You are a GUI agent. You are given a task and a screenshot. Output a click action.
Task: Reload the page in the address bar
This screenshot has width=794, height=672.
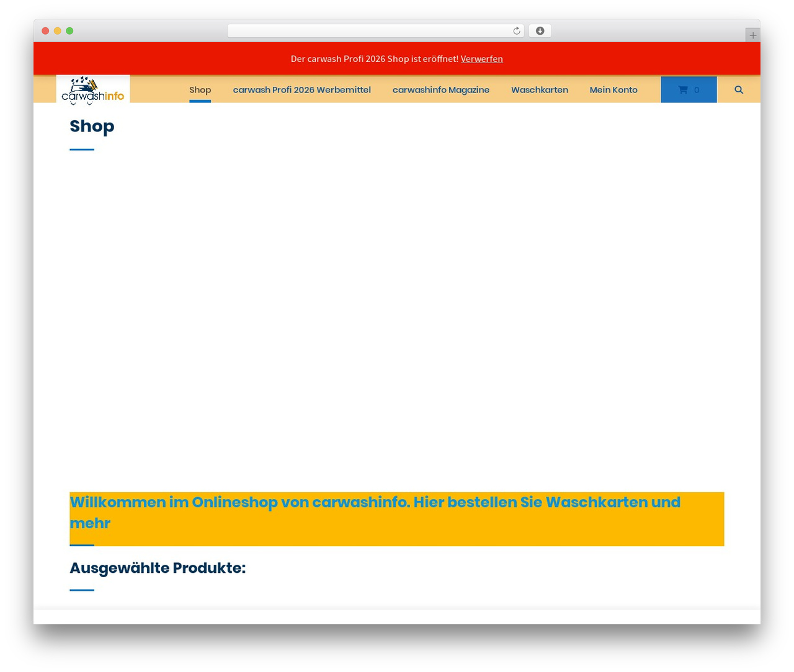(x=517, y=31)
